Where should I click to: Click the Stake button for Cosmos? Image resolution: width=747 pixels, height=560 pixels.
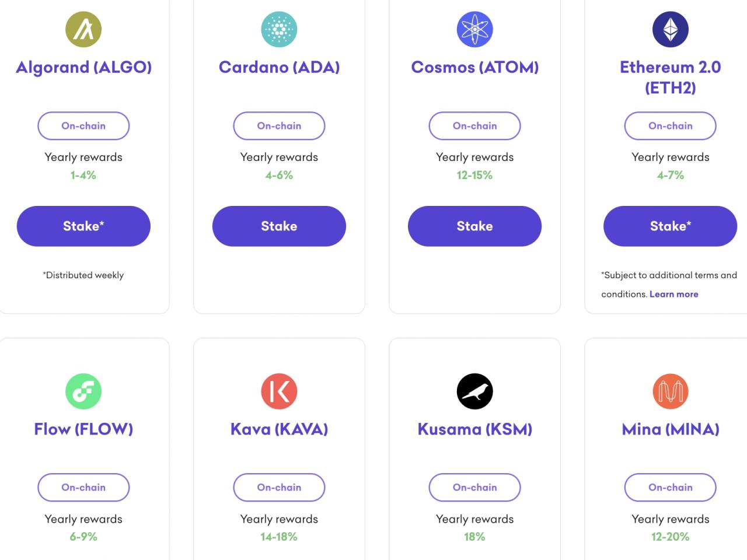click(x=474, y=226)
